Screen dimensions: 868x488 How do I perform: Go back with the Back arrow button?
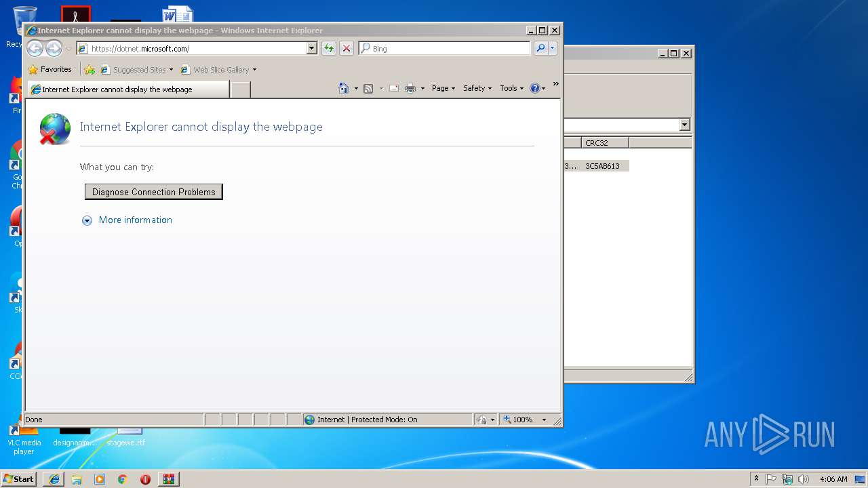point(35,48)
